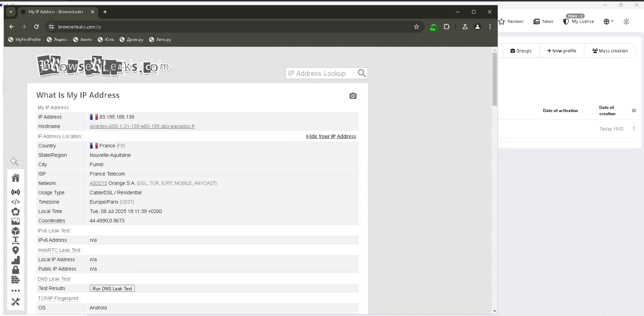This screenshot has height=316, width=644.
Task: Click the geolocation pin icon in the sidebar
Action: pyautogui.click(x=16, y=250)
